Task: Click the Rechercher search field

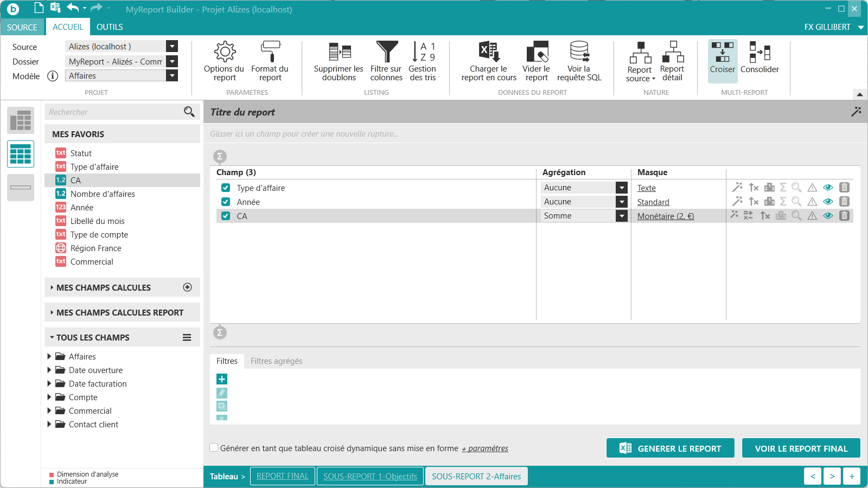Action: [x=115, y=112]
